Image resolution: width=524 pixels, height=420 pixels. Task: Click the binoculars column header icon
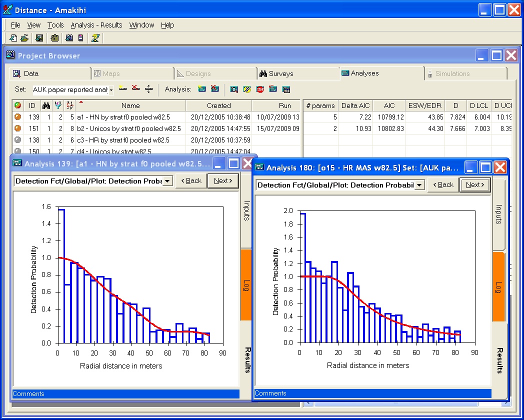tap(46, 105)
